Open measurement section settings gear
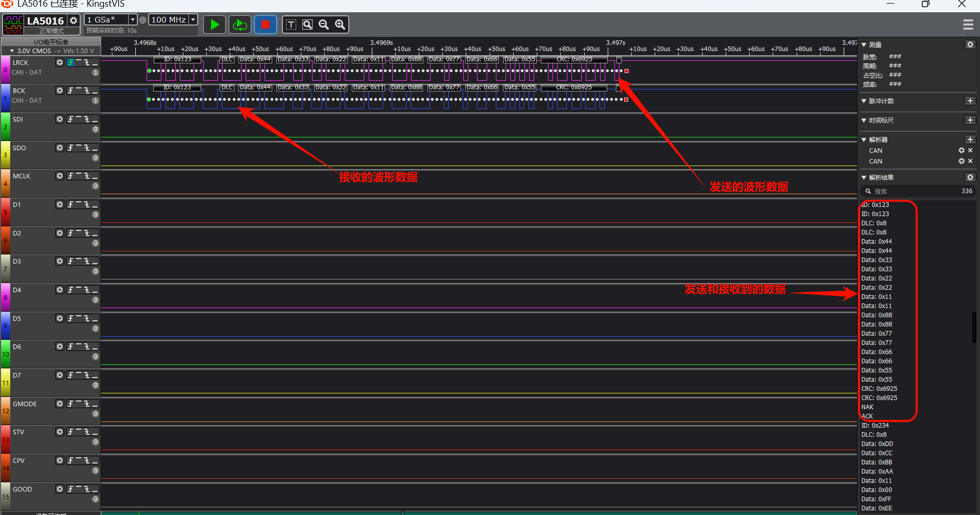This screenshot has width=980, height=515. [x=970, y=44]
